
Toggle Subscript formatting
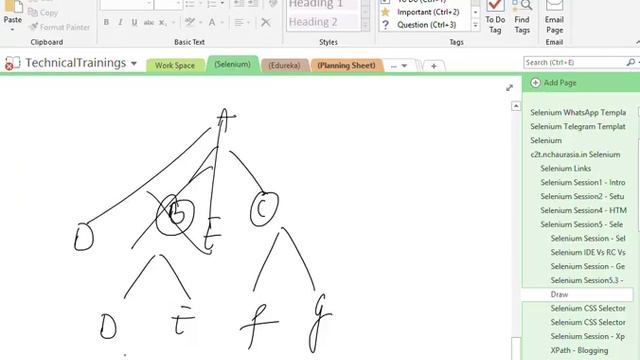pyautogui.click(x=162, y=22)
